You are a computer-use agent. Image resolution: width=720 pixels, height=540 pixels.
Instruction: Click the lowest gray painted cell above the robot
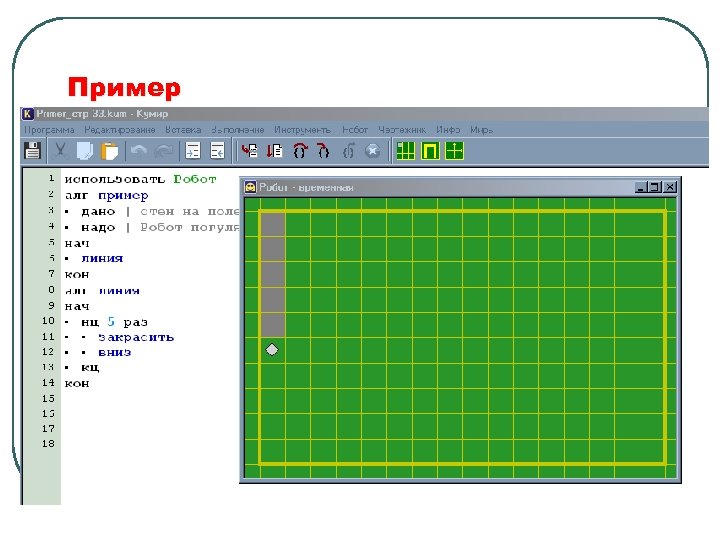[273, 325]
